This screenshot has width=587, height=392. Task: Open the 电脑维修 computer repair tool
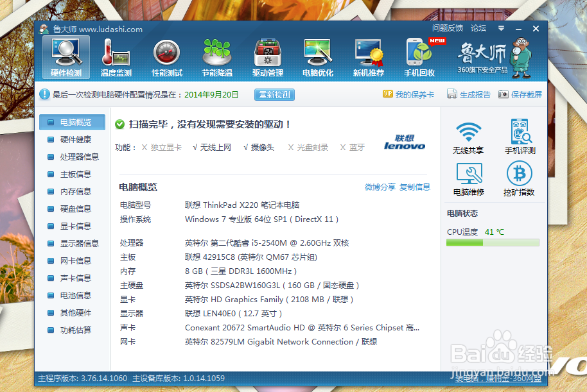469,179
